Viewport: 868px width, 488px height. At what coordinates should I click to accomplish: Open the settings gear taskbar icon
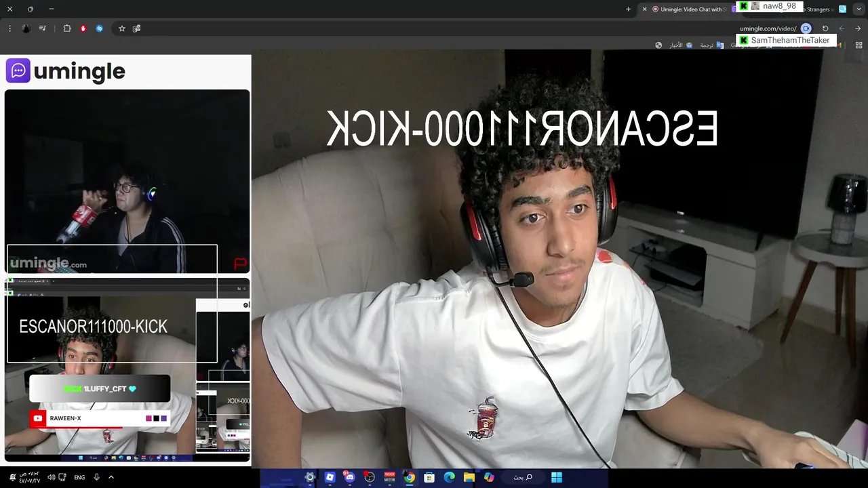(310, 477)
